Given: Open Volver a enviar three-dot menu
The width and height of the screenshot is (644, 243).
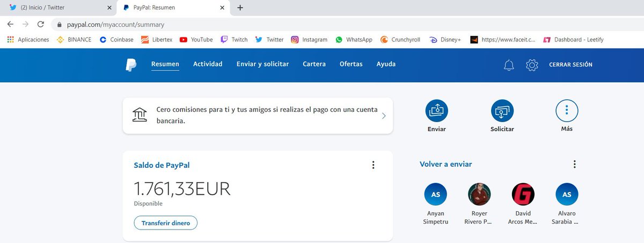Looking at the screenshot, I should (x=574, y=164).
